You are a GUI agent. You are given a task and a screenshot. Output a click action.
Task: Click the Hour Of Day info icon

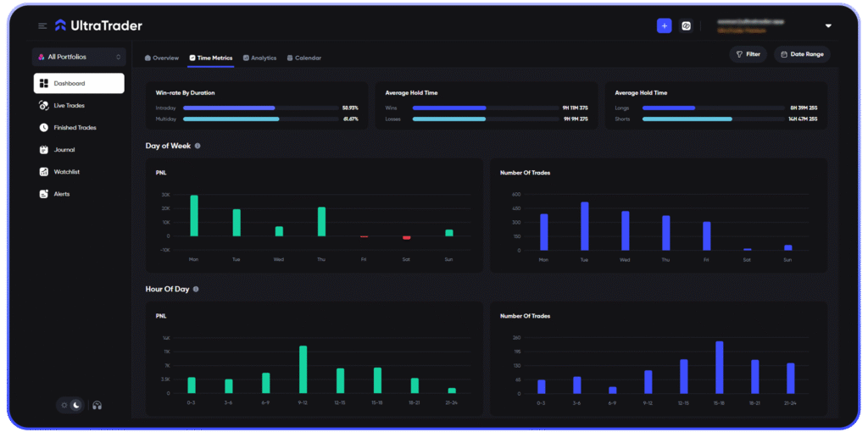pyautogui.click(x=196, y=289)
